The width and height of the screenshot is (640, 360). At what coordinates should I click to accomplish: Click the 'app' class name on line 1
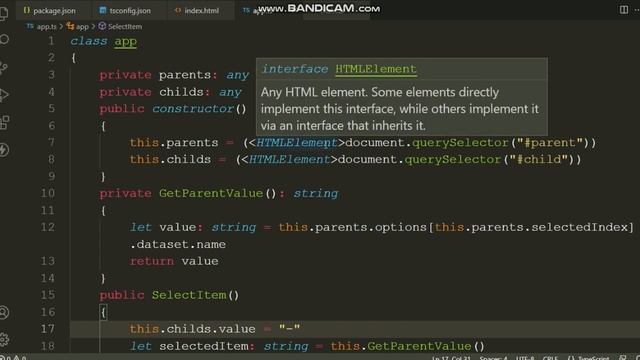pos(125,41)
